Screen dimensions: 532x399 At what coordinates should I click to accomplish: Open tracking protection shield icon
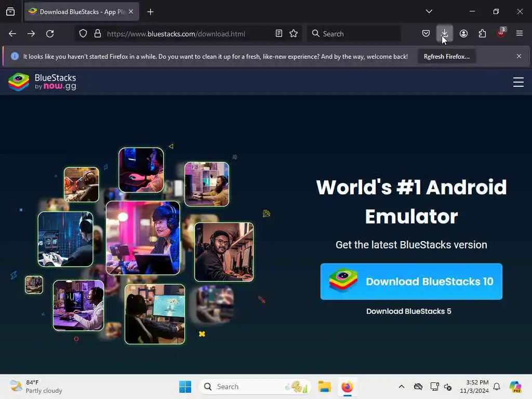click(83, 34)
